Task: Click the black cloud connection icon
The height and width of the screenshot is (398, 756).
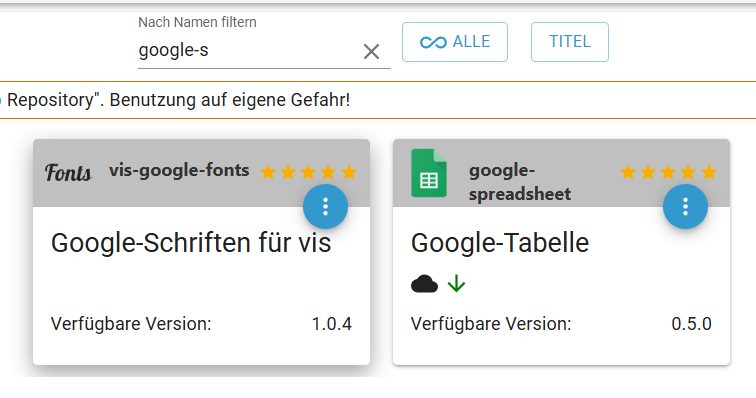Action: [424, 284]
